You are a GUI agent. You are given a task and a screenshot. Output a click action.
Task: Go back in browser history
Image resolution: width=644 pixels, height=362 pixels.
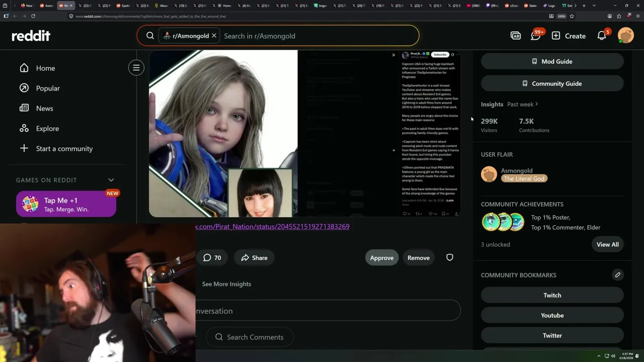click(15, 16)
